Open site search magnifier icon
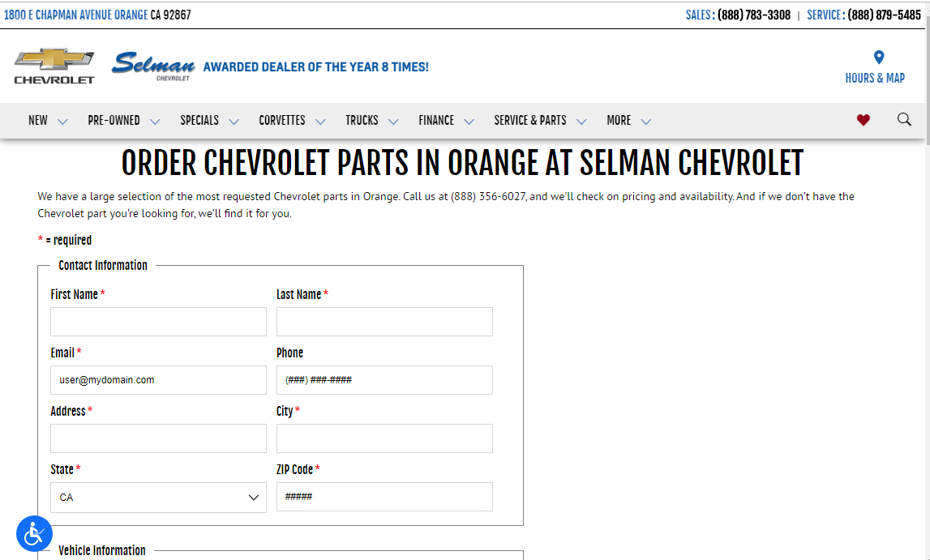This screenshot has width=930, height=560. (904, 120)
